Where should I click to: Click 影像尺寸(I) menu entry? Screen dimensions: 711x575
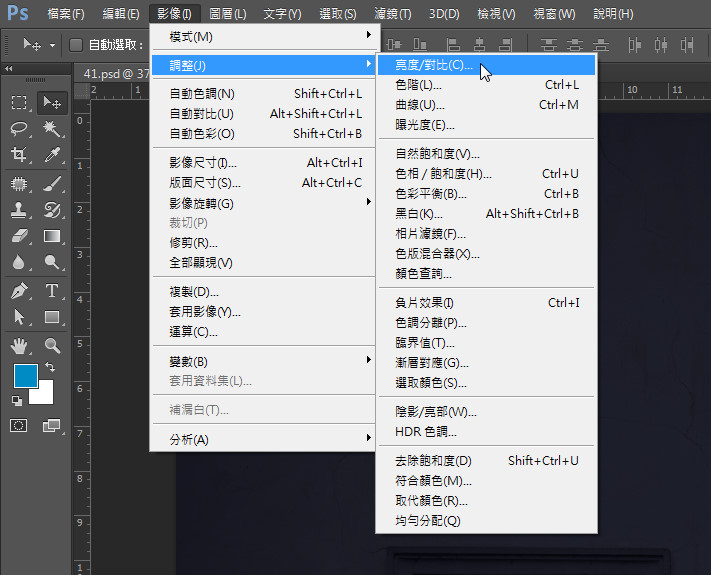[x=203, y=163]
